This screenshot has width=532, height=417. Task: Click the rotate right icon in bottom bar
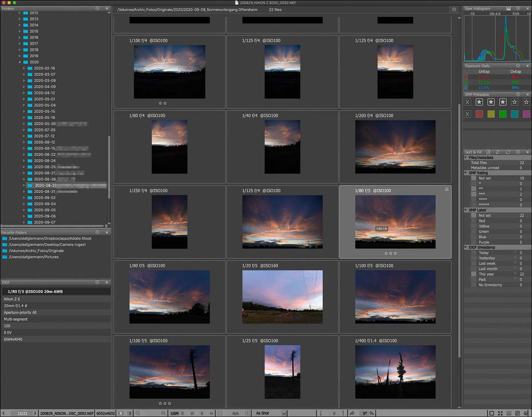click(352, 413)
